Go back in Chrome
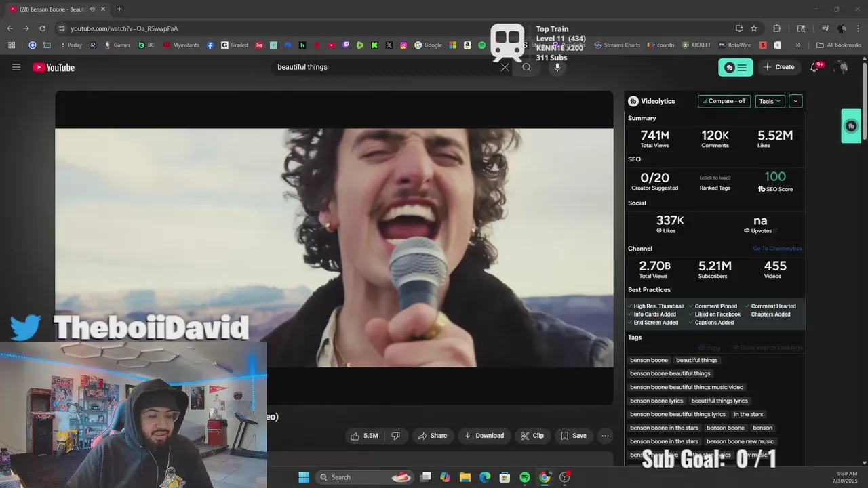This screenshot has height=488, width=868. point(9,28)
